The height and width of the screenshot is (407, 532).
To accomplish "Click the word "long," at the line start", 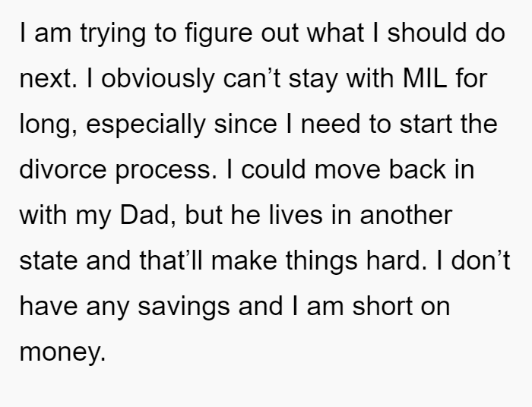I will (x=49, y=125).
